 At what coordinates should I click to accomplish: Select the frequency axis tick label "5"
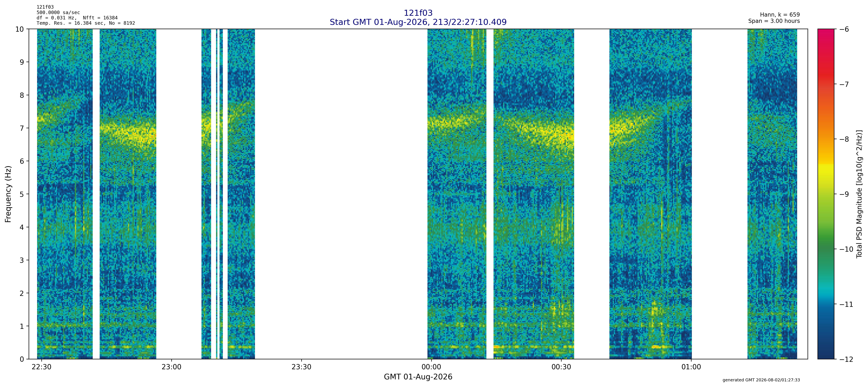coord(22,194)
